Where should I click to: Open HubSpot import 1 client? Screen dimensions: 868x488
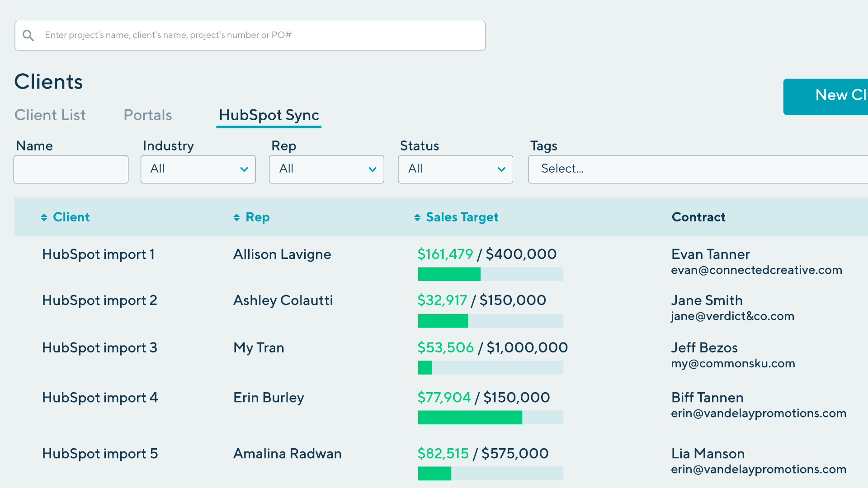coord(99,254)
